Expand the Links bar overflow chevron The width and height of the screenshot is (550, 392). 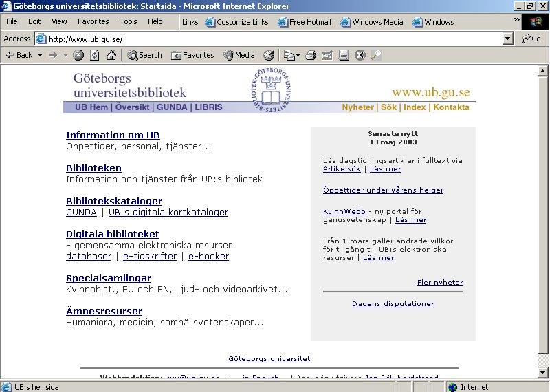pyautogui.click(x=517, y=20)
